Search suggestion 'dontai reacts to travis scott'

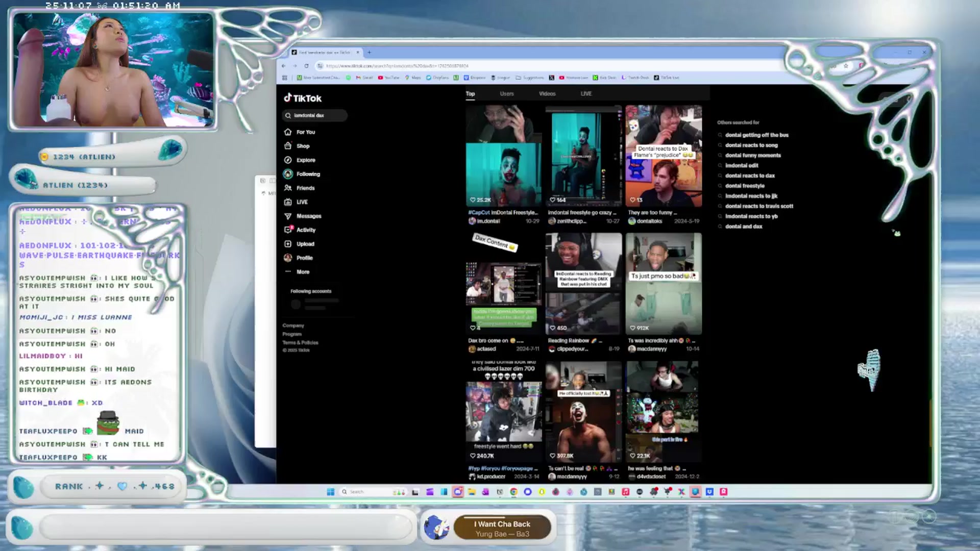tap(759, 206)
